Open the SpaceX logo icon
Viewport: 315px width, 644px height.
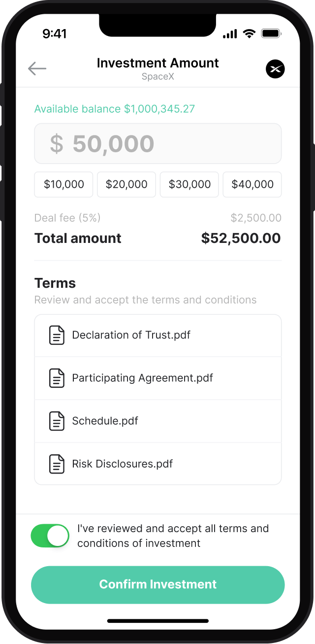pyautogui.click(x=275, y=68)
